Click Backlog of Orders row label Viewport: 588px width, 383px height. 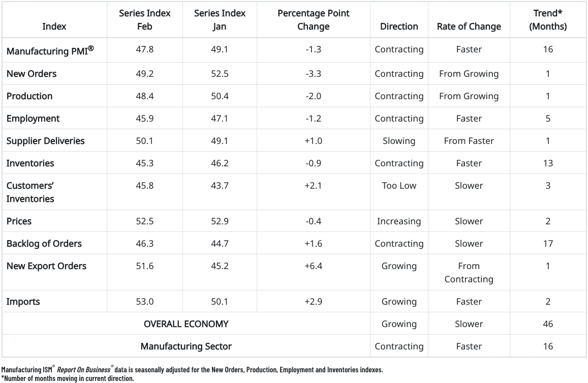click(x=44, y=244)
